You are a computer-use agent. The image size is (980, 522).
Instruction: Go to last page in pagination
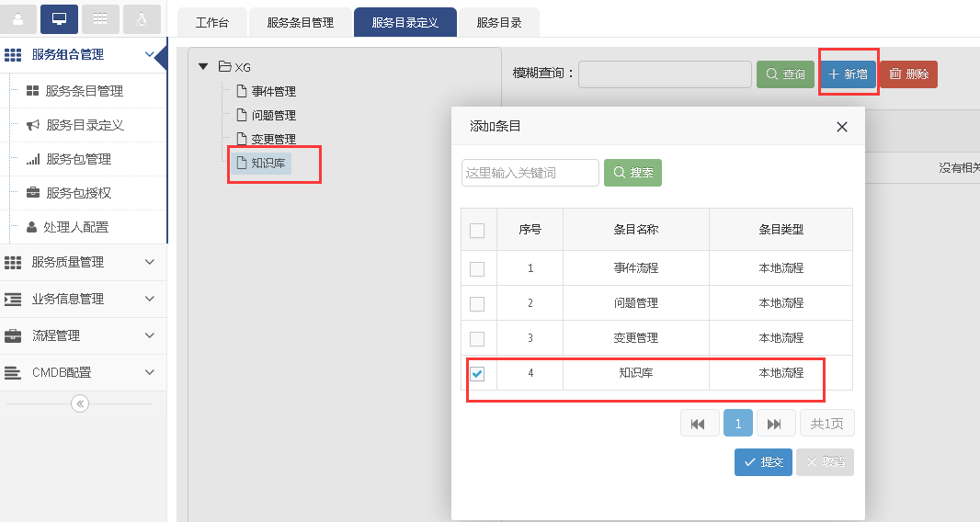(x=774, y=424)
